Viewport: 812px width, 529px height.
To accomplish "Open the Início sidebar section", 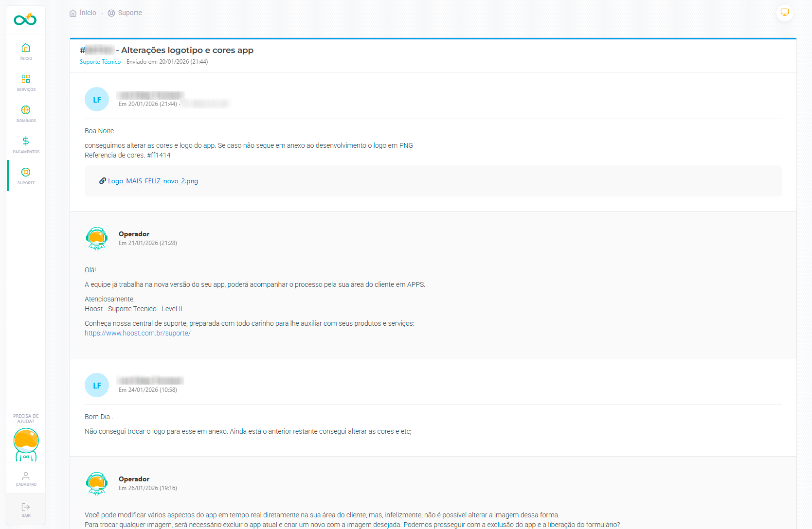I will click(x=26, y=51).
